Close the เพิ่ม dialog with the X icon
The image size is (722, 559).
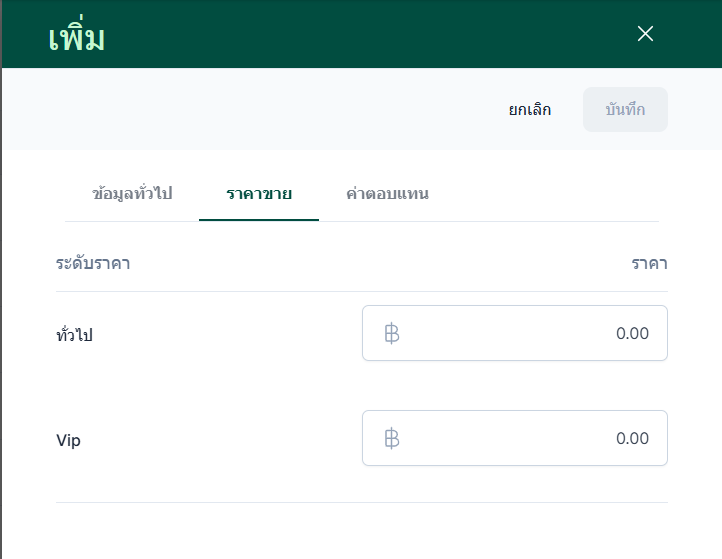(645, 34)
